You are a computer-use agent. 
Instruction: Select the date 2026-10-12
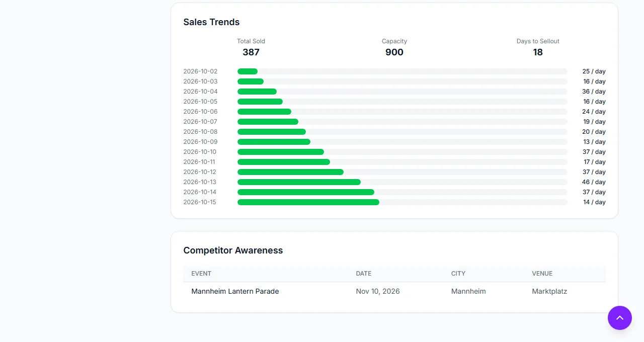pyautogui.click(x=200, y=172)
